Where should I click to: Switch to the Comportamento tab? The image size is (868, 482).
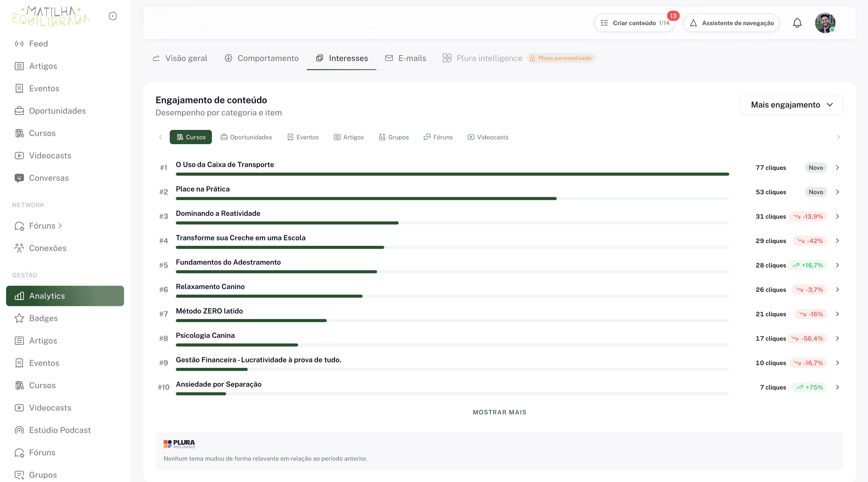[x=261, y=58]
